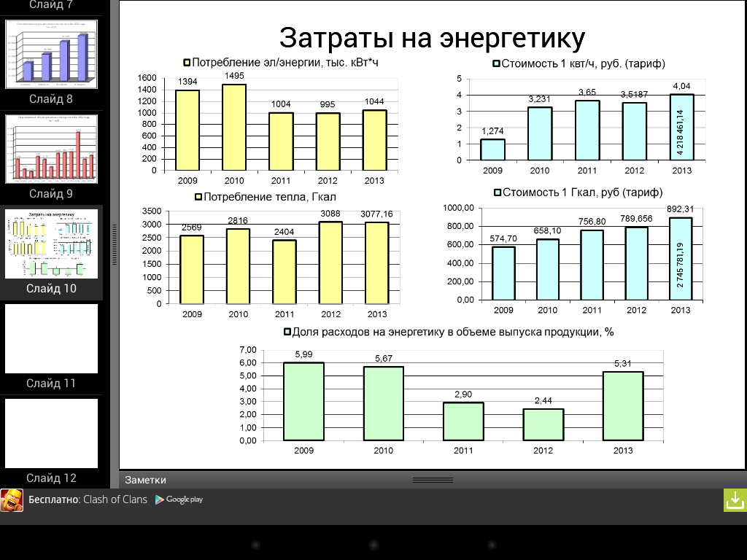Jump to Слайд 12 thumbnail

[x=51, y=433]
